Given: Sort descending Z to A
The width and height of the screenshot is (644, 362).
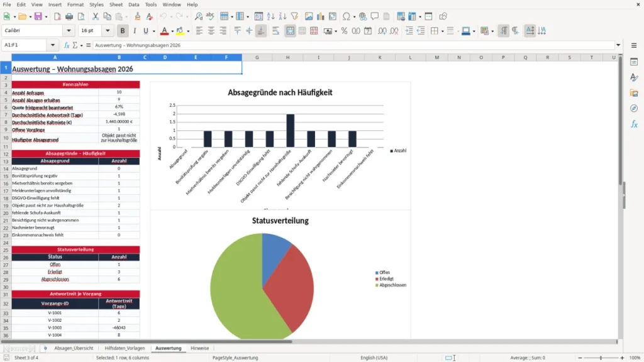Looking at the screenshot, I should click(x=282, y=16).
